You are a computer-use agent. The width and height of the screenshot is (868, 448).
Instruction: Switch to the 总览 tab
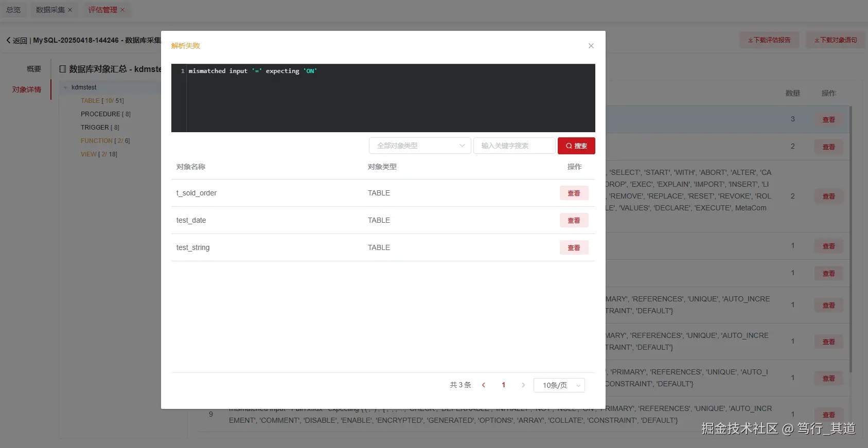(13, 10)
